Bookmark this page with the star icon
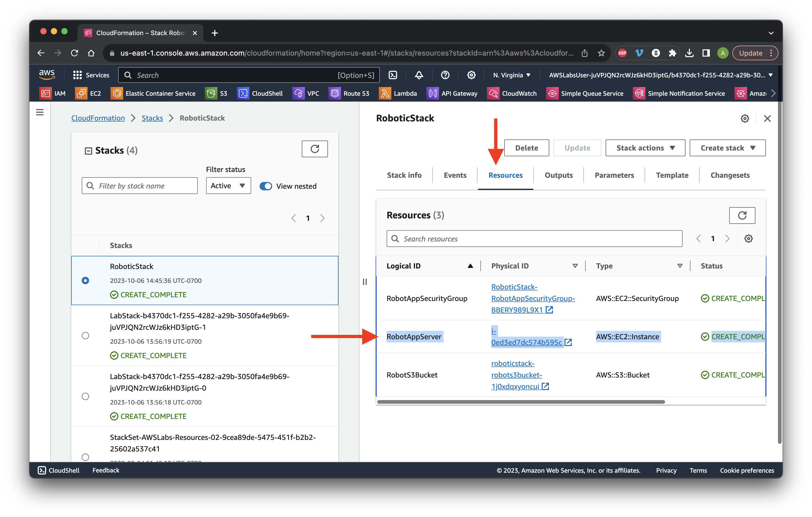The height and width of the screenshot is (517, 812). (601, 53)
